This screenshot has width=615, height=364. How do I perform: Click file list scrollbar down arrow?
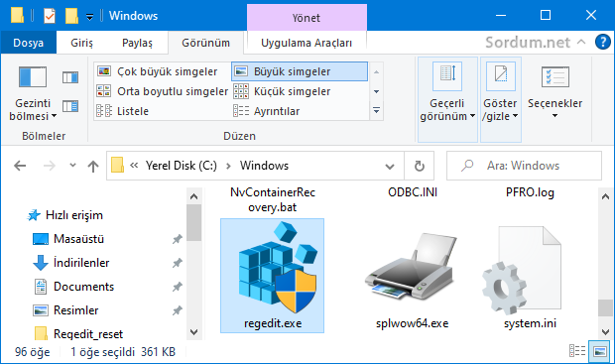point(606,332)
